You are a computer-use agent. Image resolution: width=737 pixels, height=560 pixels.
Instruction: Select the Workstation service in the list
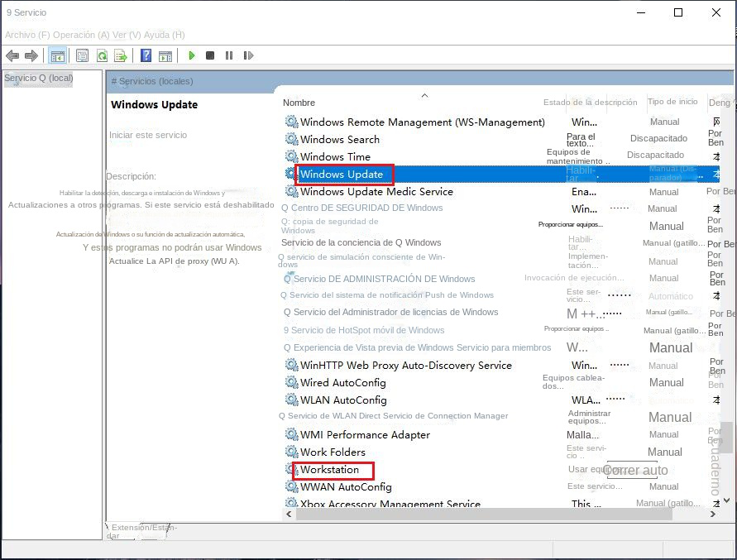[329, 470]
